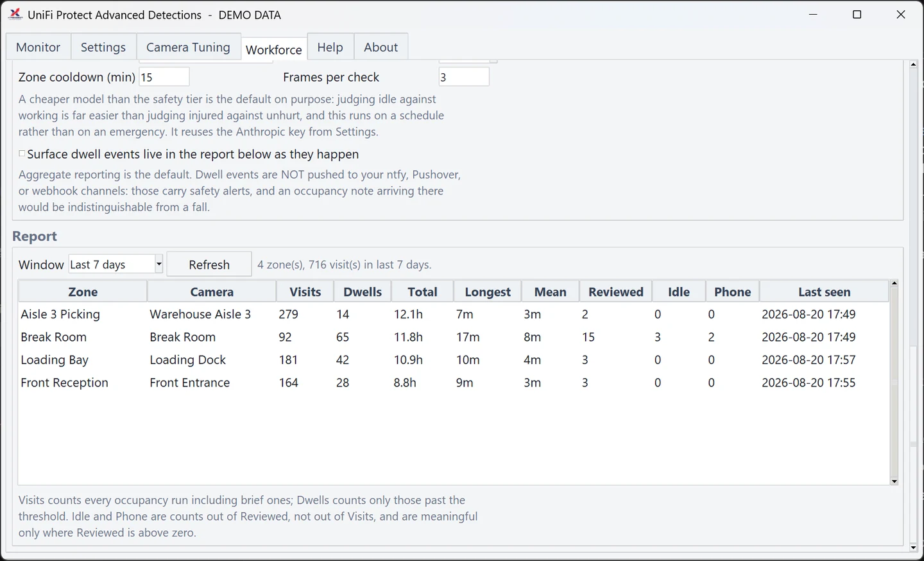Click the 17m longest dwell cell
Image resolution: width=924 pixels, height=561 pixels.
tap(468, 337)
